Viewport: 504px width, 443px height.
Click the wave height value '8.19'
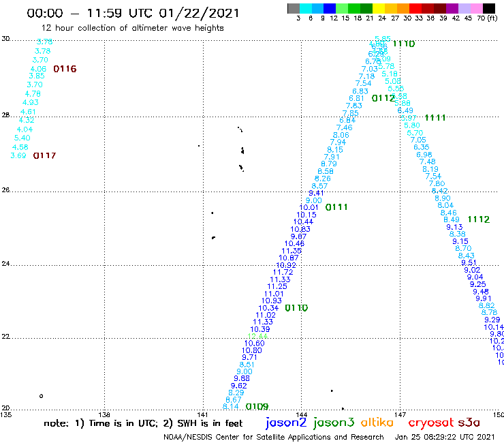430,169
